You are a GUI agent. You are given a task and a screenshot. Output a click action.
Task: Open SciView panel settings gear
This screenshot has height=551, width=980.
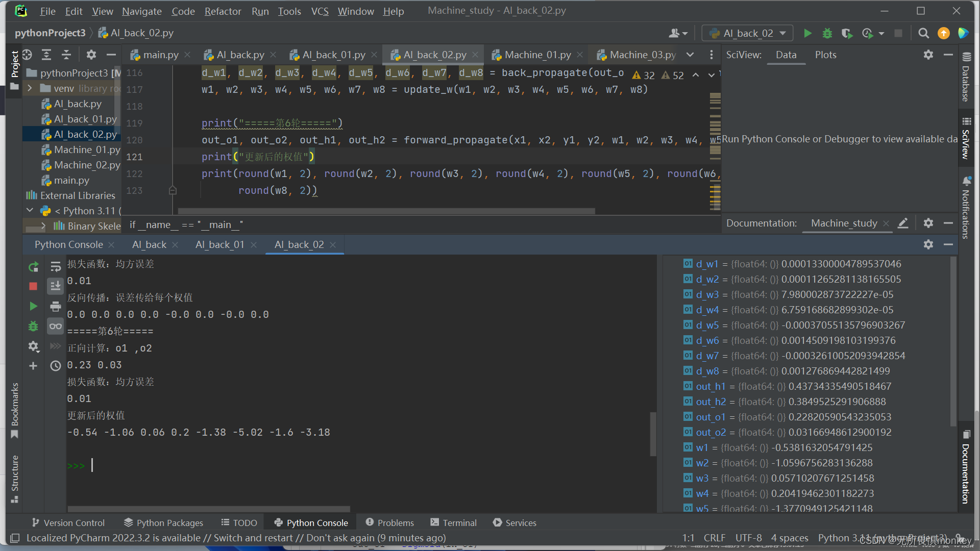click(x=928, y=55)
